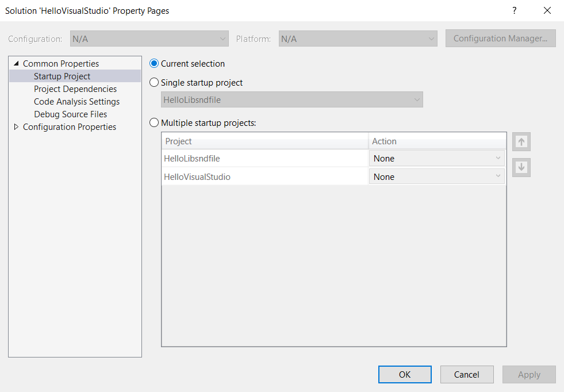Click the Action column header
564x392 pixels.
click(x=437, y=141)
